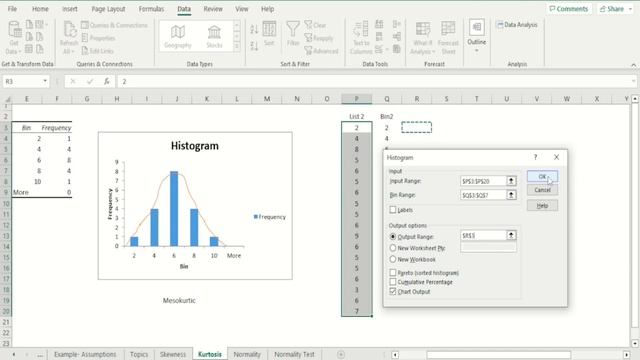Open the Normality Test sheet
Viewport: 640px width, 360px height.
(x=294, y=354)
